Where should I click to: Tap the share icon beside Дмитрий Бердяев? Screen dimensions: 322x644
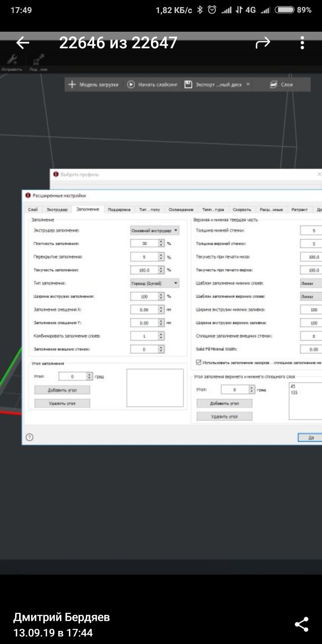click(x=301, y=624)
